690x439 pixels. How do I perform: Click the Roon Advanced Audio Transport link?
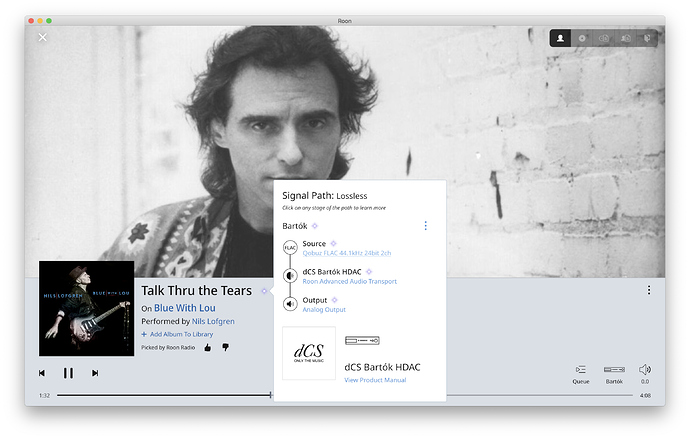click(349, 282)
